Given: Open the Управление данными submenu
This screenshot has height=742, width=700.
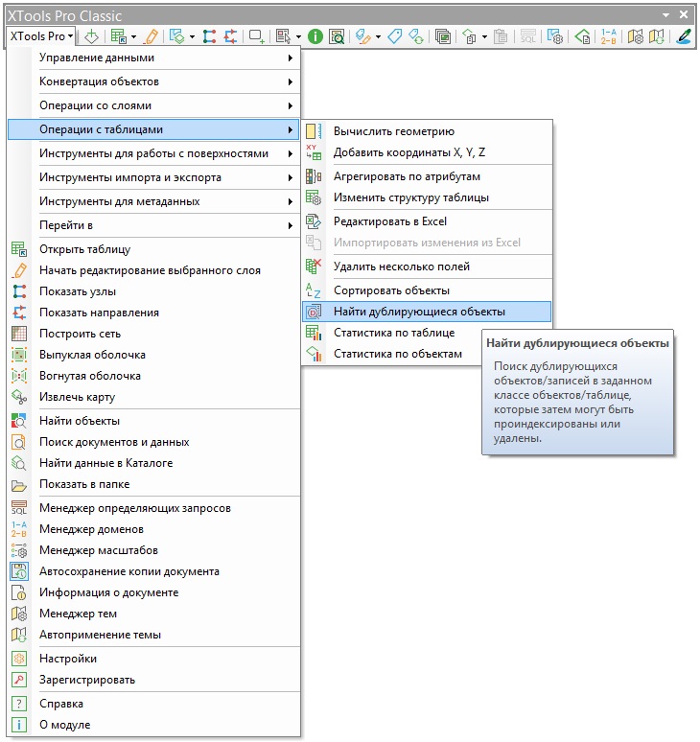Looking at the screenshot, I should pos(153,58).
